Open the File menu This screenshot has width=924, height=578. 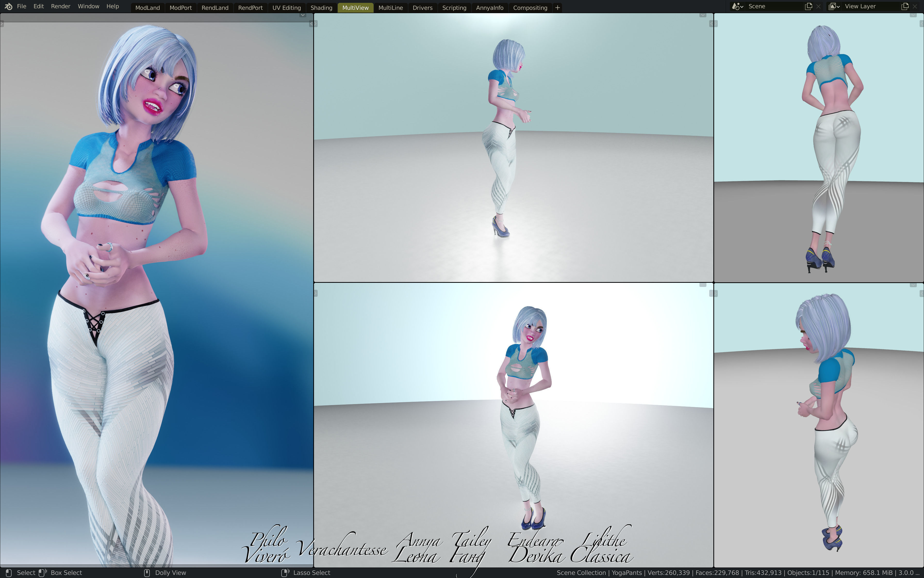(x=22, y=6)
